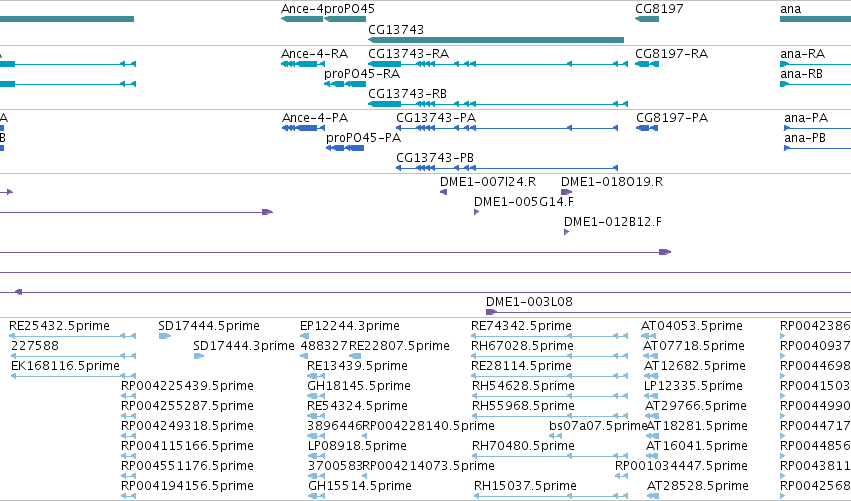Screen dimensions: 851x501
Task: Click the ana-PA protein label
Action: click(x=806, y=118)
